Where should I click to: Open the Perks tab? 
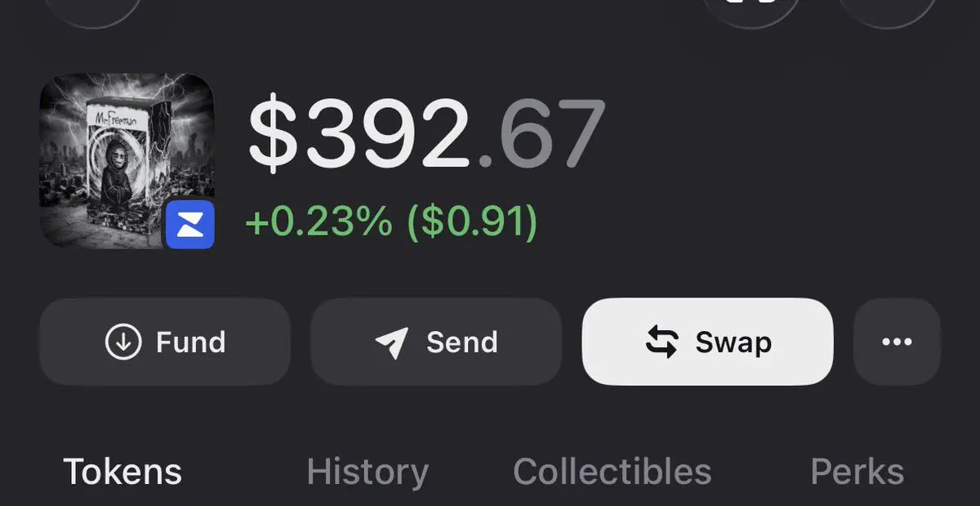[x=857, y=472]
